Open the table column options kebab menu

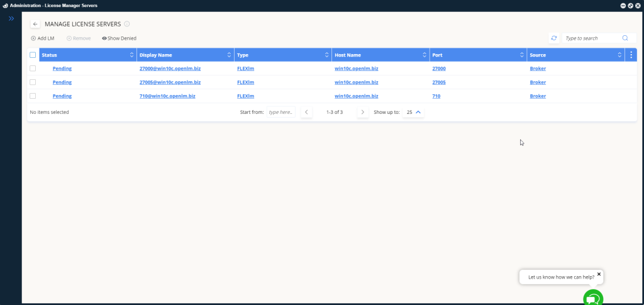click(631, 55)
